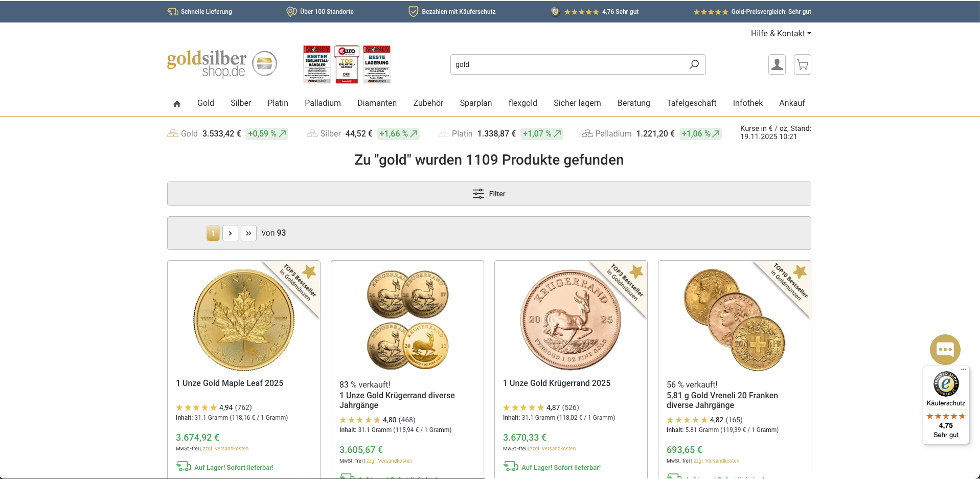This screenshot has height=479, width=980.
Task: Go to next results page arrow
Action: pyautogui.click(x=230, y=233)
